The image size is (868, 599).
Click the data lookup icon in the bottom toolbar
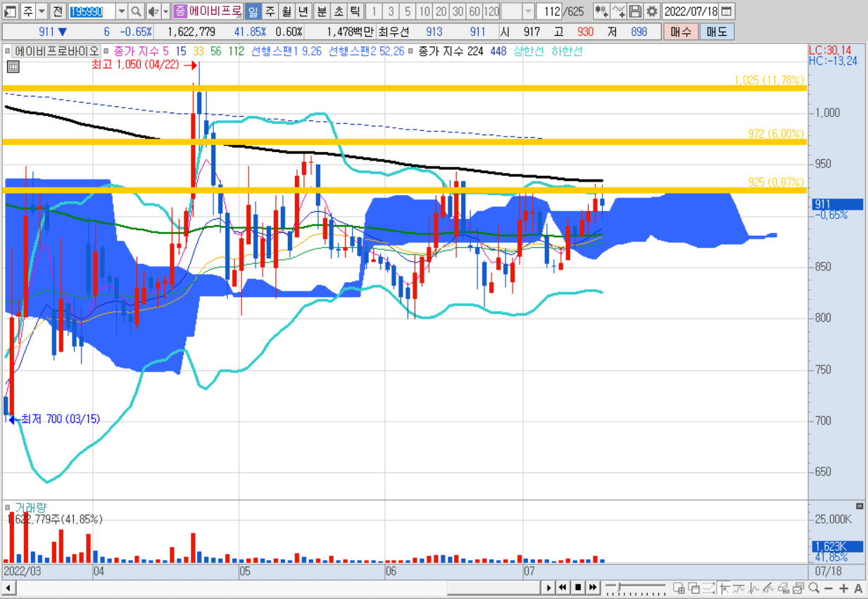(784, 588)
